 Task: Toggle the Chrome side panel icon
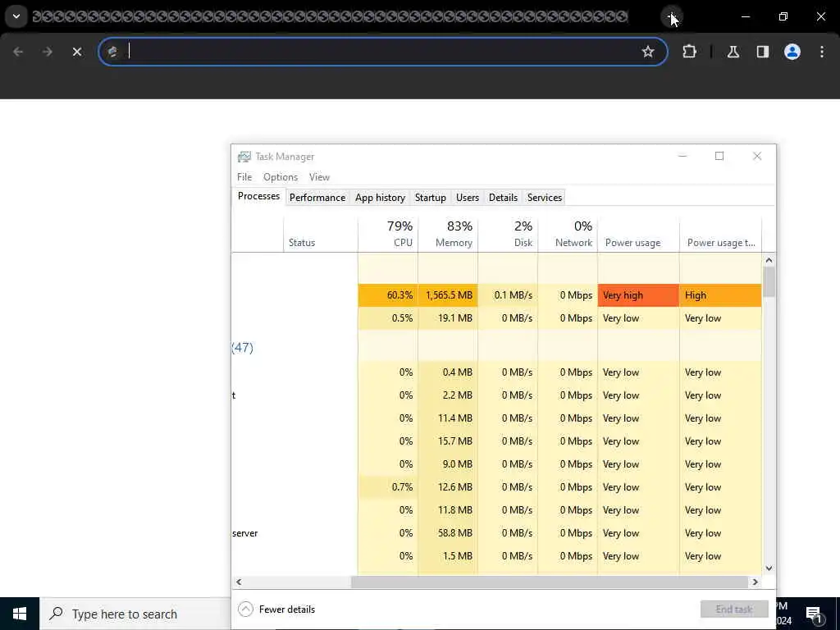[763, 52]
